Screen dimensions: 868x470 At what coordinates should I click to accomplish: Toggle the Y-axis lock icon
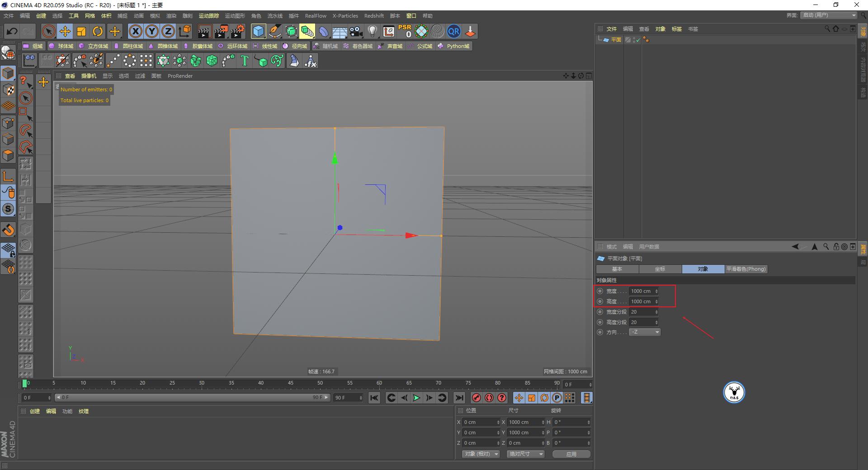pyautogui.click(x=151, y=31)
